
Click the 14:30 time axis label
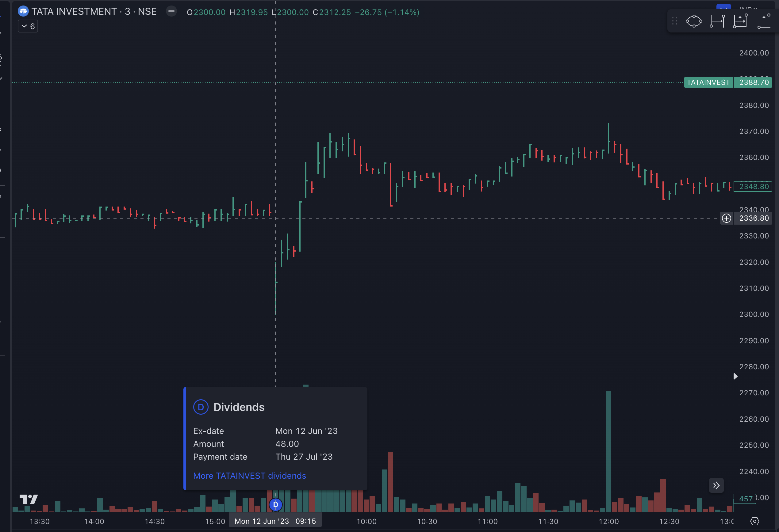155,521
